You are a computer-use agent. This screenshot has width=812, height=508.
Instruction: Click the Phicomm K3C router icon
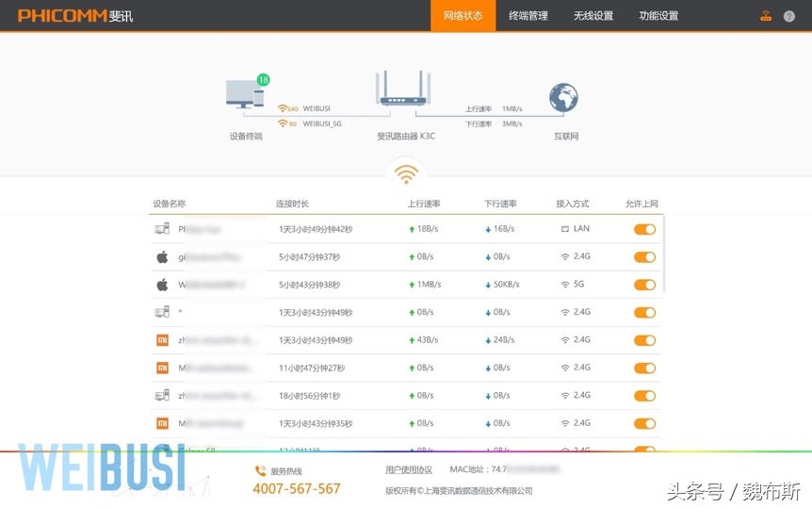click(404, 92)
